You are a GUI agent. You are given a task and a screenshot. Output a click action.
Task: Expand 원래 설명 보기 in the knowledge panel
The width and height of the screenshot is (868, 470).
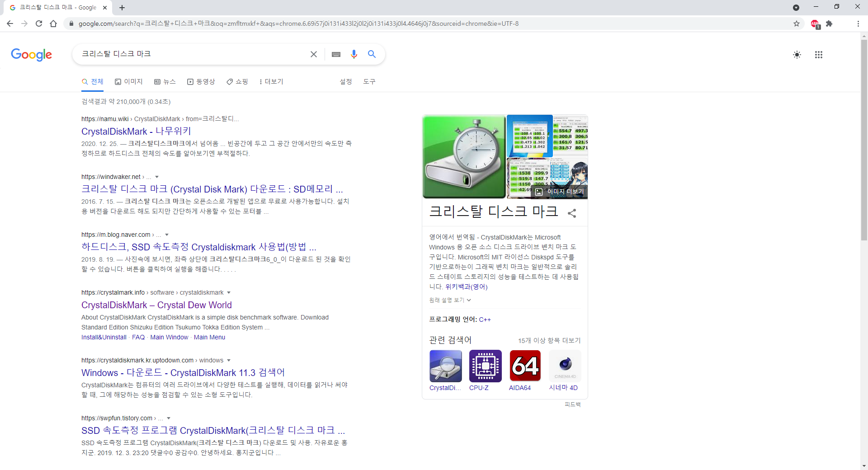pyautogui.click(x=450, y=300)
